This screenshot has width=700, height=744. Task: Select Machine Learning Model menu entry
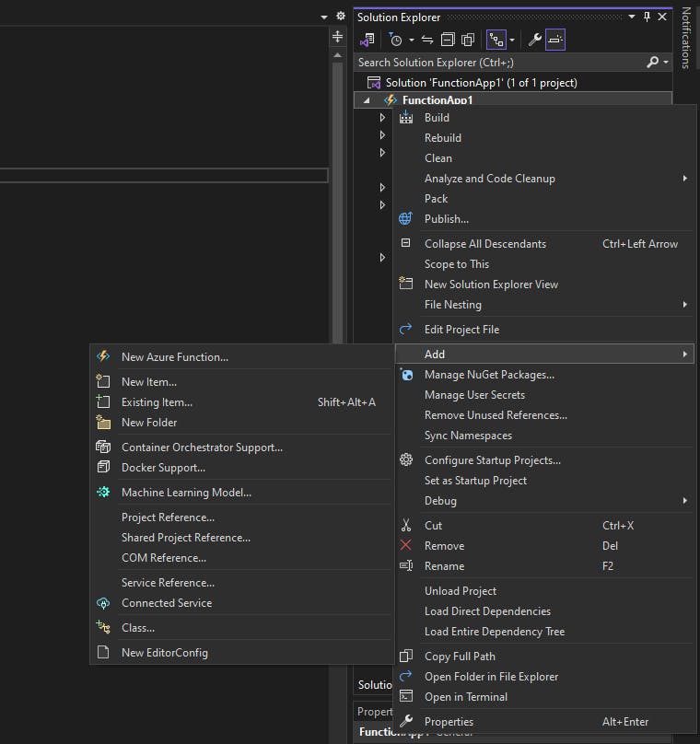186,493
